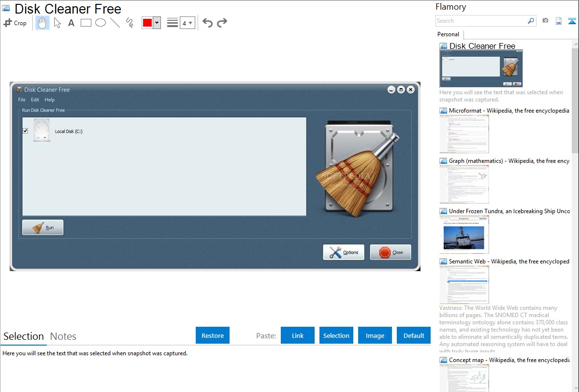Click the document page icon beside the camera
The height and width of the screenshot is (392, 579).
(x=559, y=21)
